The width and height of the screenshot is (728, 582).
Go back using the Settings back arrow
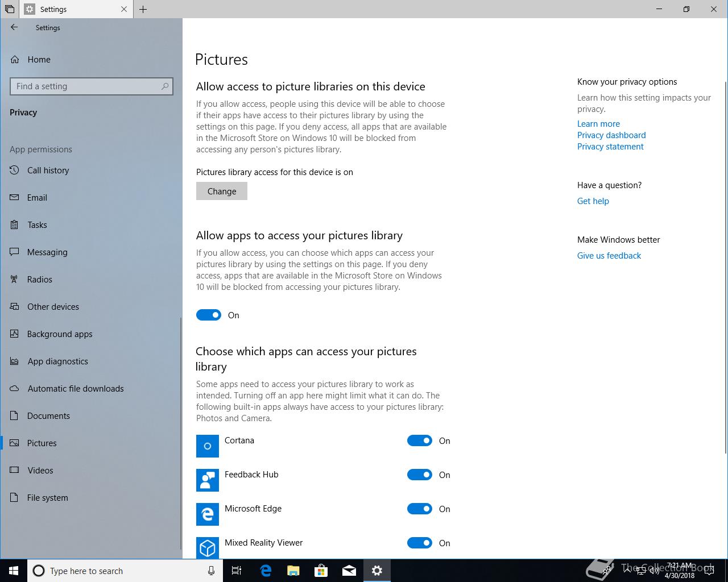[14, 27]
